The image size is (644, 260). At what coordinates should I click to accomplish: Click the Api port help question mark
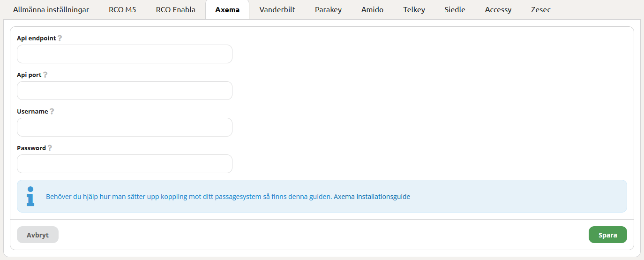(45, 75)
